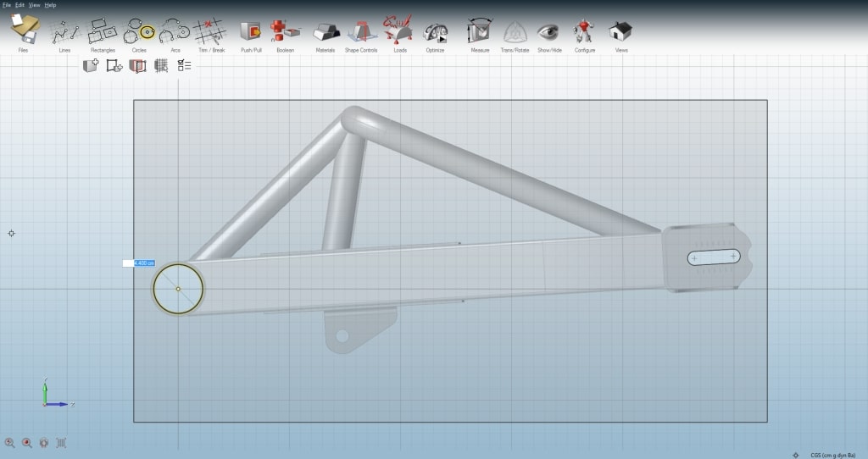Select the Shape Controls tool
The width and height of the screenshot is (868, 459).
[361, 31]
